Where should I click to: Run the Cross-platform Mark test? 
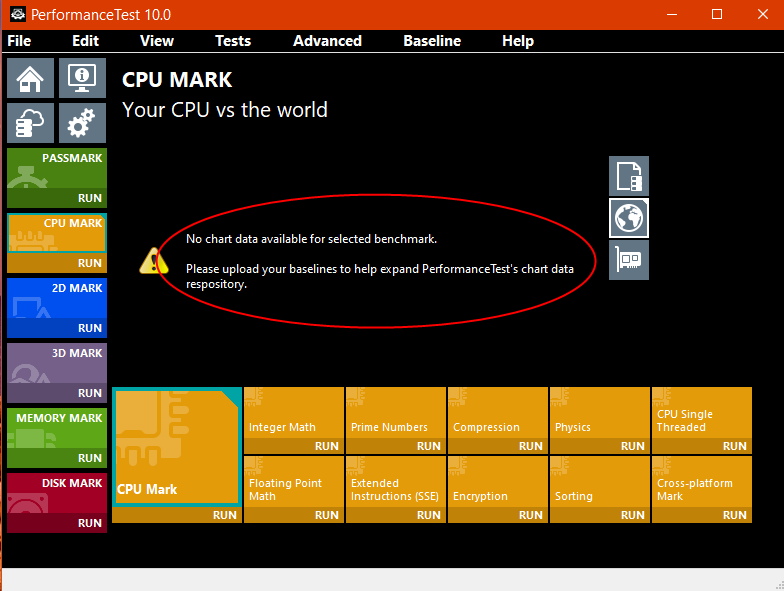tap(734, 515)
